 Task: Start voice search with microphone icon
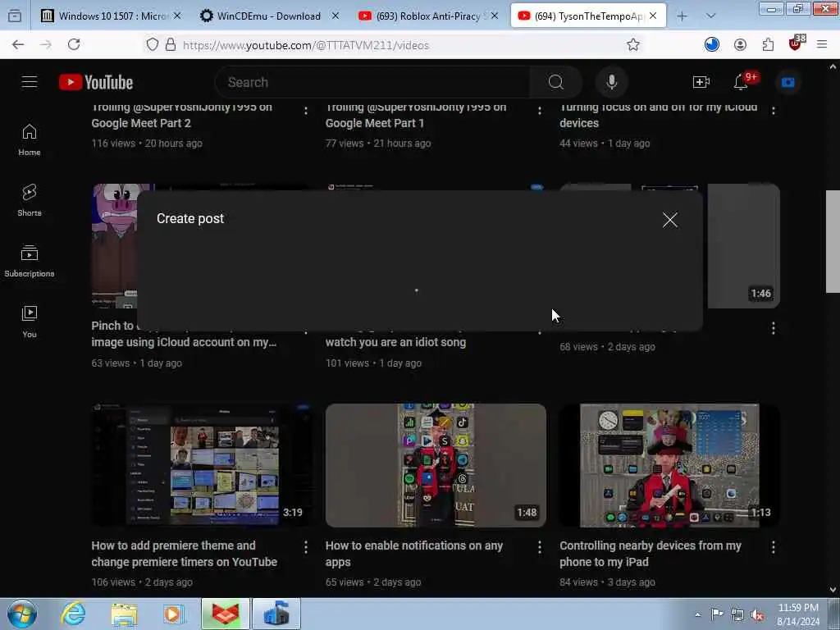click(x=611, y=82)
